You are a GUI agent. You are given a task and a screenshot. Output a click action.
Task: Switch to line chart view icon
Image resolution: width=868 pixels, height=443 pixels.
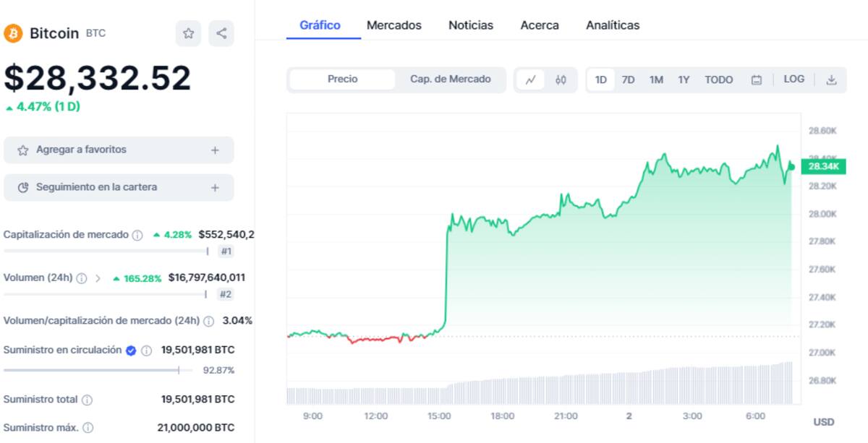click(530, 80)
